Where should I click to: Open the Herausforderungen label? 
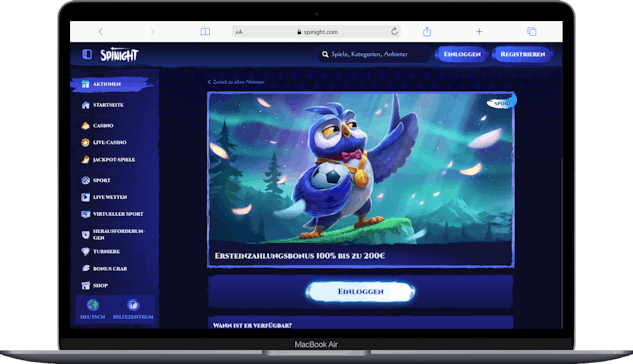point(119,234)
